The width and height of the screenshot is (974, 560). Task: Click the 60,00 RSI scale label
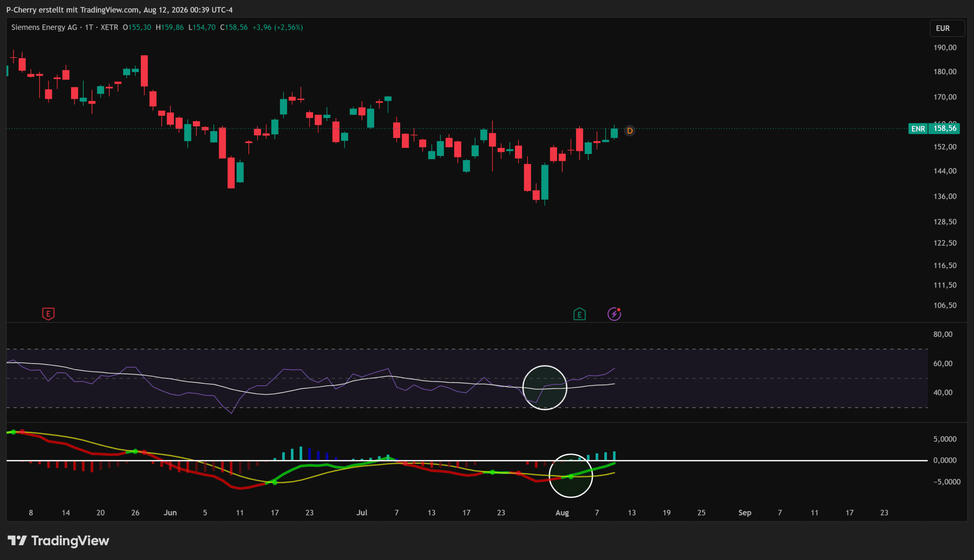[x=943, y=363]
